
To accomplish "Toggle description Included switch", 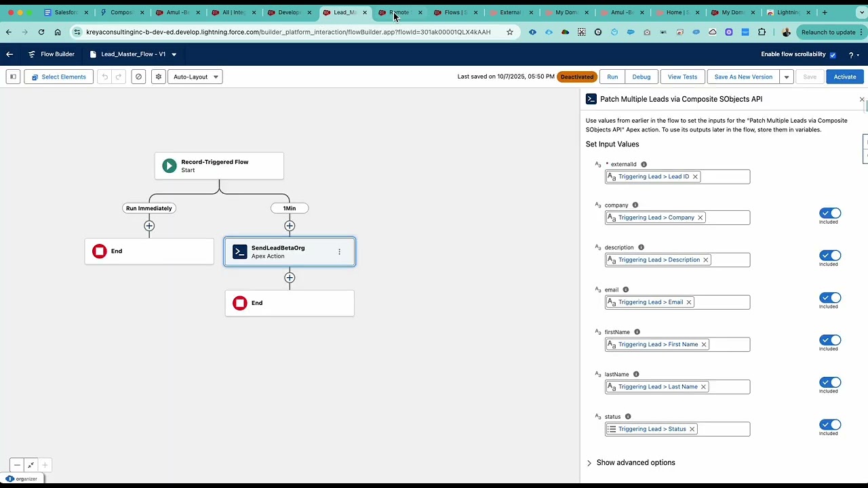I will (x=830, y=256).
